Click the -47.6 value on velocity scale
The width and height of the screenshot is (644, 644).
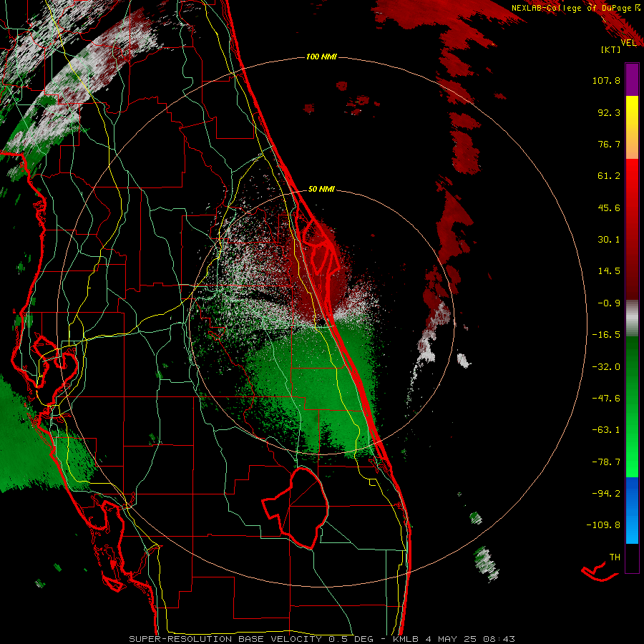click(x=606, y=399)
